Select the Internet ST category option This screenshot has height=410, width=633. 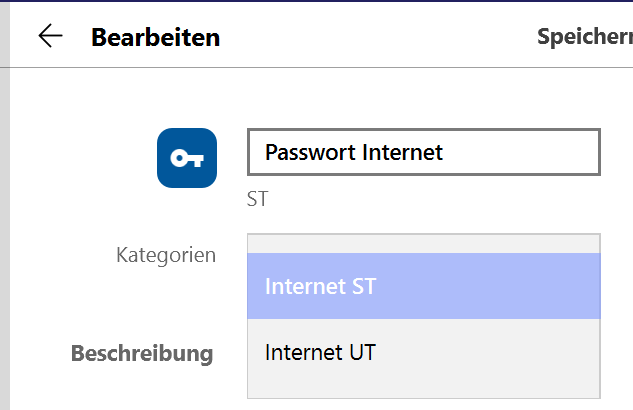coord(424,286)
